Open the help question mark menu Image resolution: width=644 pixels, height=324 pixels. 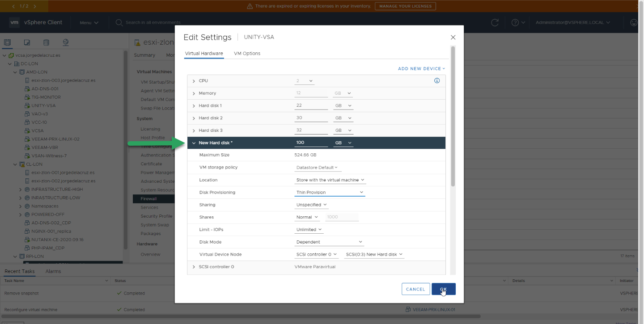pos(518,22)
